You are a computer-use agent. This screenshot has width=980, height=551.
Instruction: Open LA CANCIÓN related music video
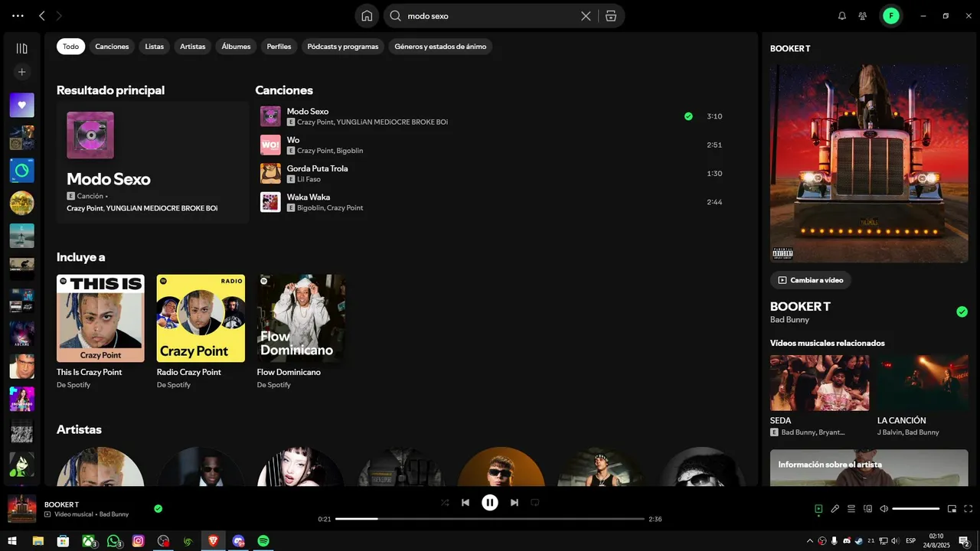pos(923,396)
